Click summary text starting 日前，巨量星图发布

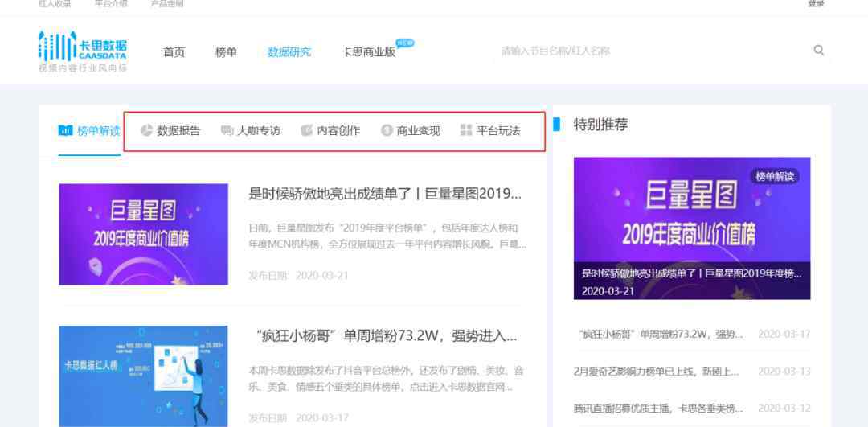[387, 236]
